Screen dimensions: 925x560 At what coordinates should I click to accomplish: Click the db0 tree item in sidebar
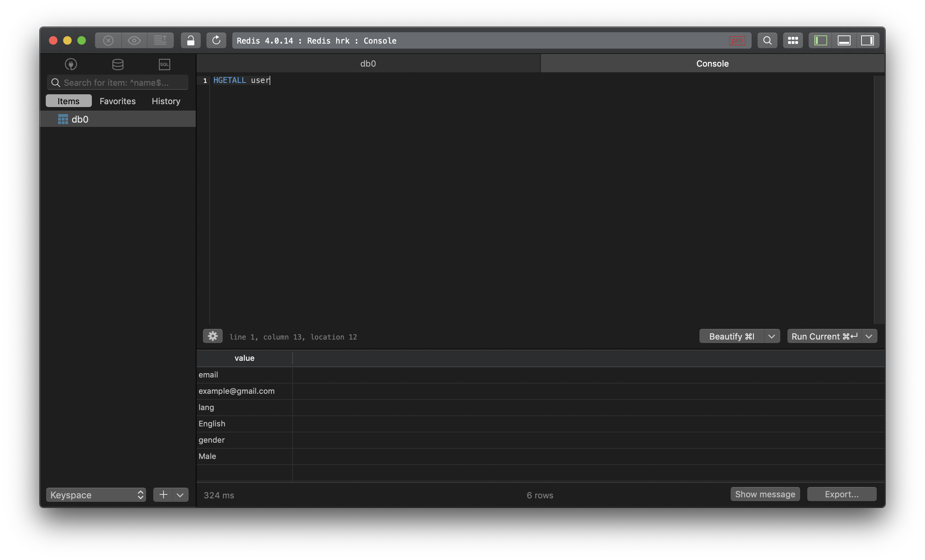[x=80, y=119]
